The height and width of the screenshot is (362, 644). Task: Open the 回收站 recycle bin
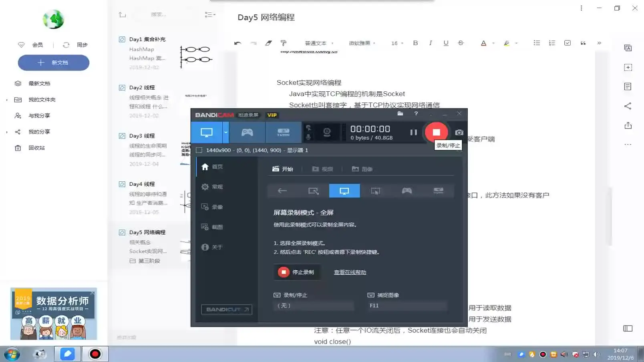(x=36, y=148)
